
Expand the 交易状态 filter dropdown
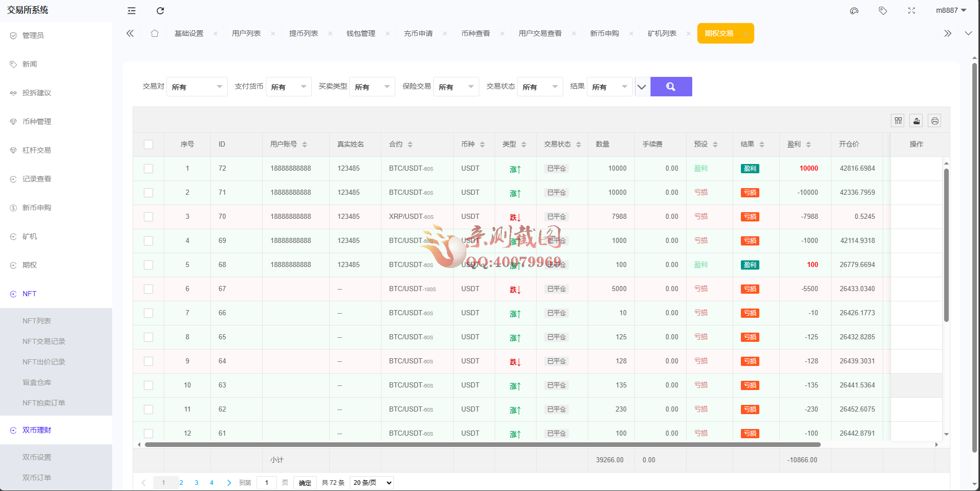tap(540, 87)
